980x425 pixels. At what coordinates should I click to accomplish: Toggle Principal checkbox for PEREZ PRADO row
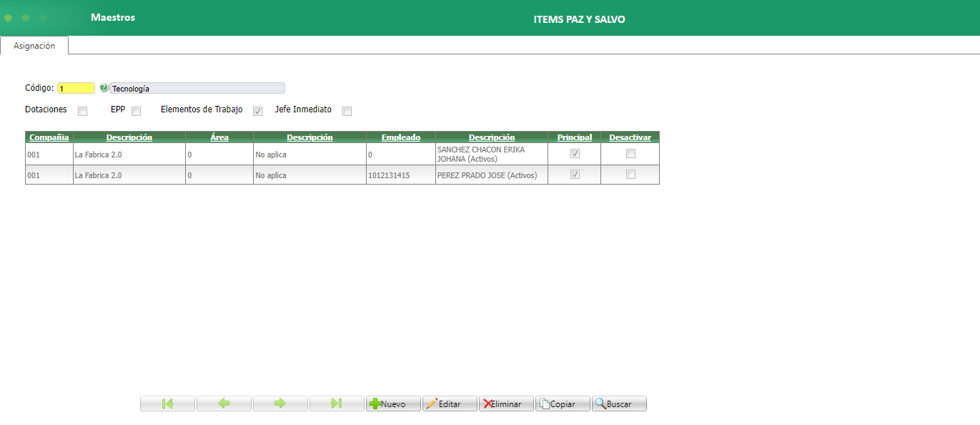575,175
